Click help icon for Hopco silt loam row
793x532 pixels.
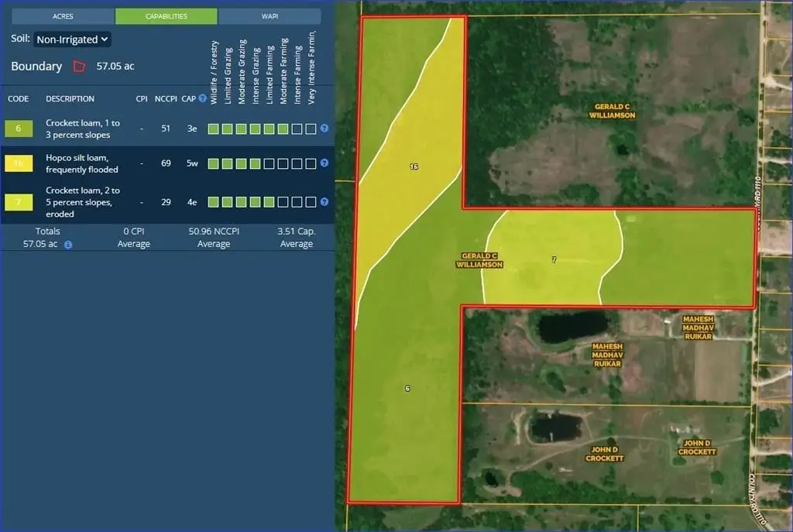pos(324,163)
